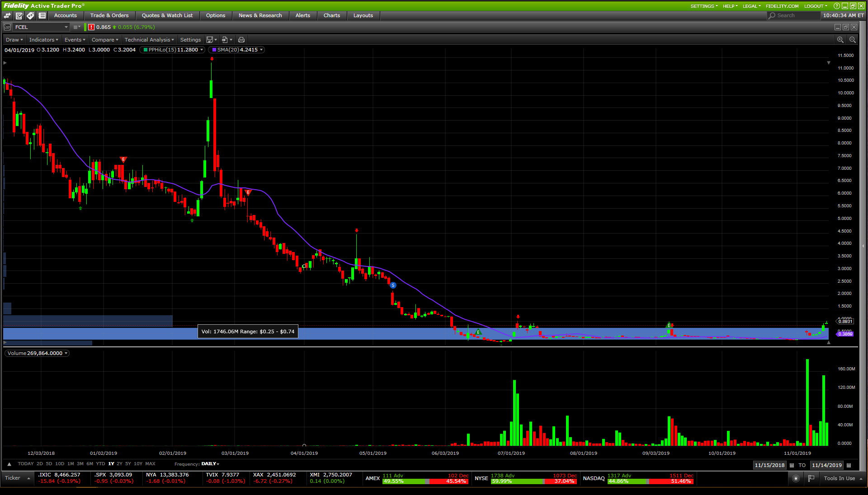
Task: Click the end date 11/14/2019 field
Action: (x=826, y=465)
